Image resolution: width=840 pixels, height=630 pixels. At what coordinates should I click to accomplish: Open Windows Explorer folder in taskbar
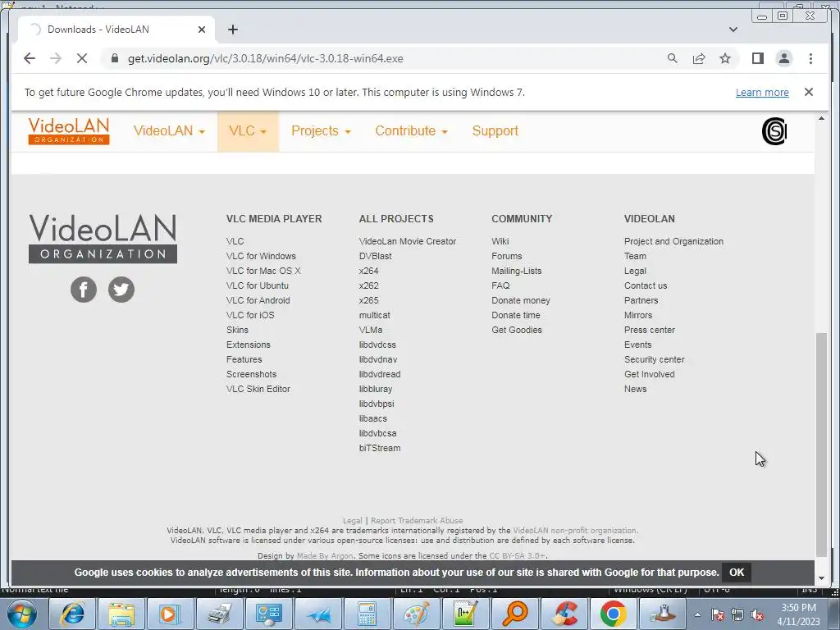tap(121, 614)
